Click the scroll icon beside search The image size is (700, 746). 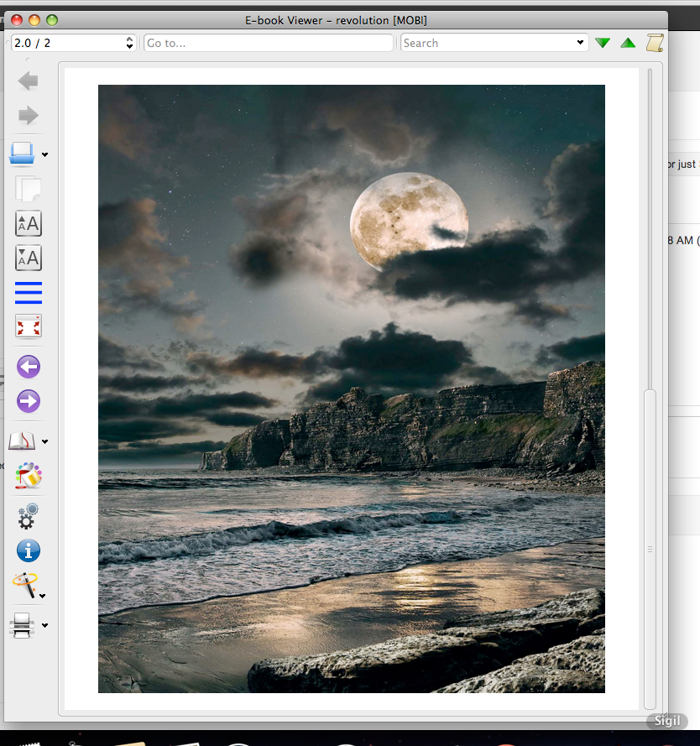click(655, 43)
